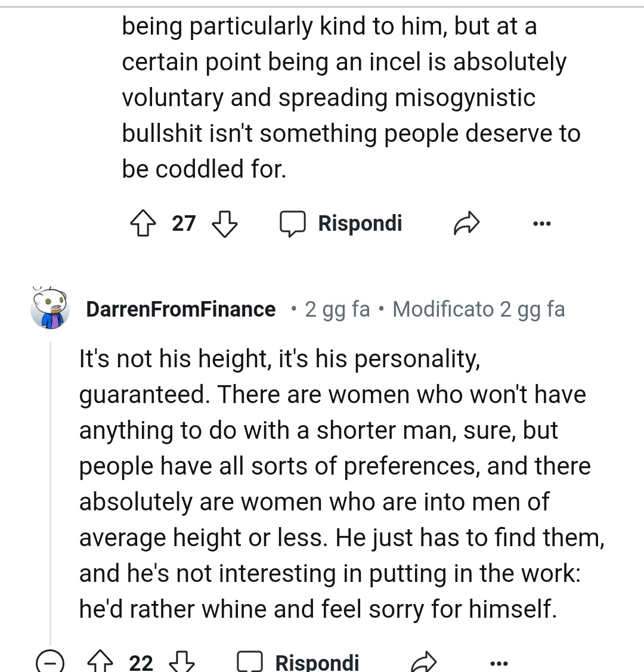Open overflow menu on DarrenFromFinance's comment
The width and height of the screenshot is (644, 672).
point(499,662)
